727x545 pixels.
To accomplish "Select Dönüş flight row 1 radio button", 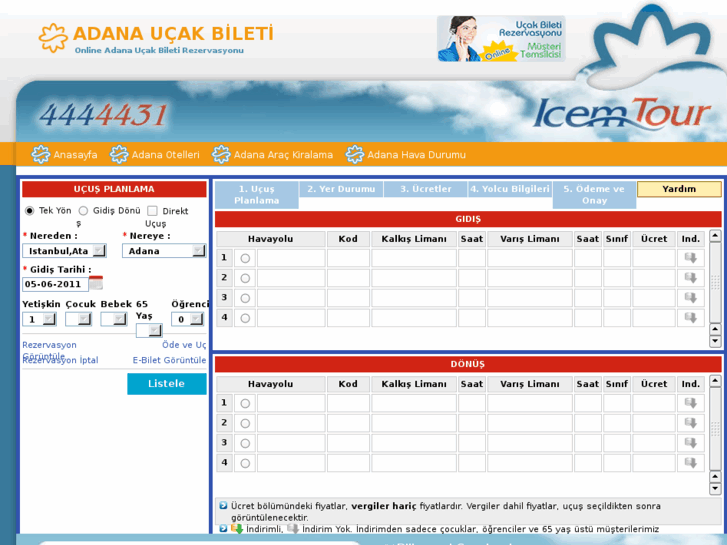I will click(x=245, y=404).
